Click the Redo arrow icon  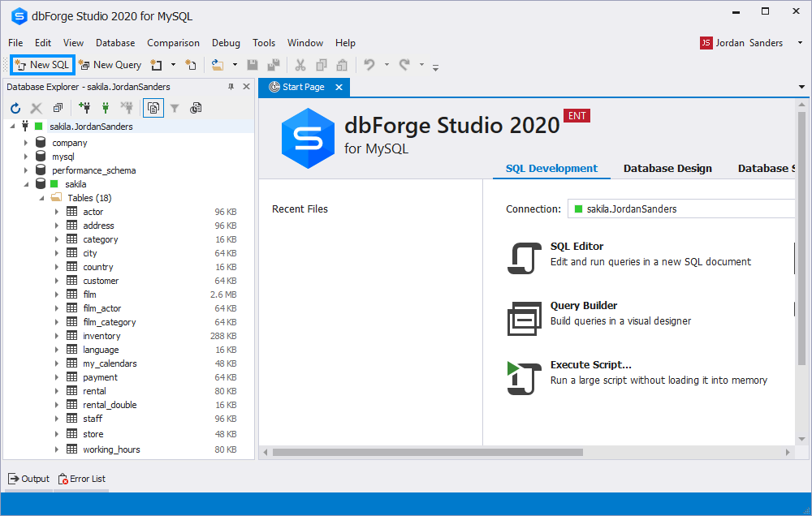[404, 65]
